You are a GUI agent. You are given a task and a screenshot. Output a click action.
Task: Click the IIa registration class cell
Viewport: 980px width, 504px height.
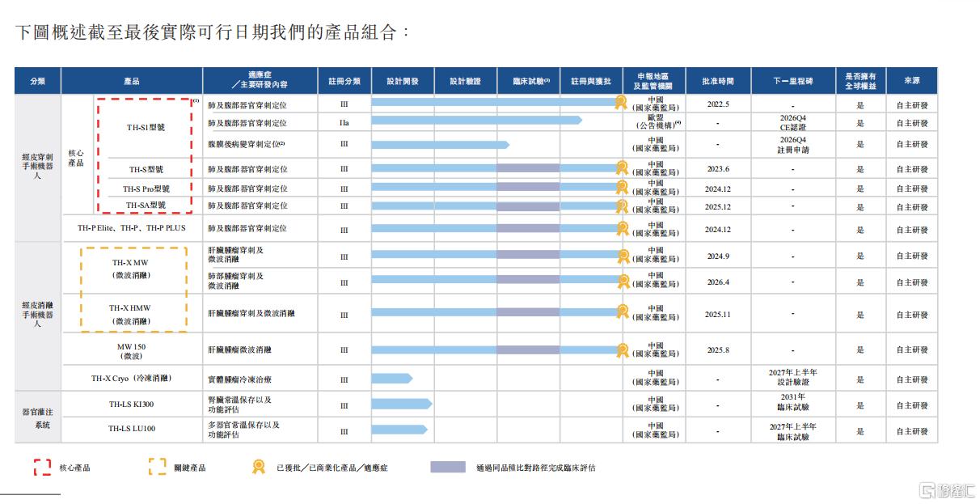[x=344, y=123]
